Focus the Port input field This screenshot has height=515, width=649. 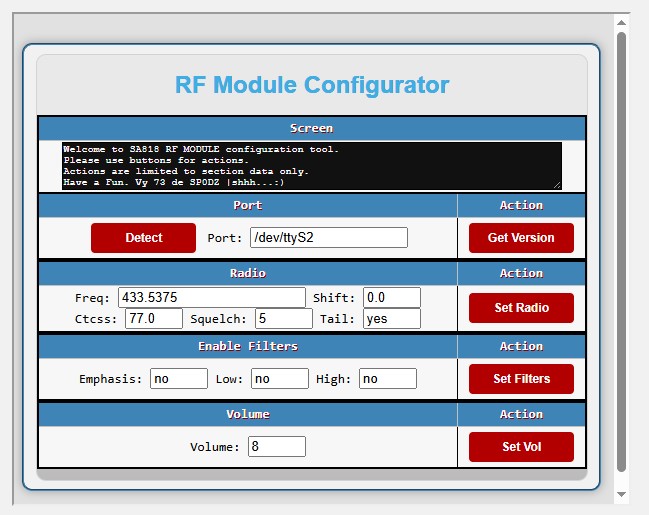328,238
